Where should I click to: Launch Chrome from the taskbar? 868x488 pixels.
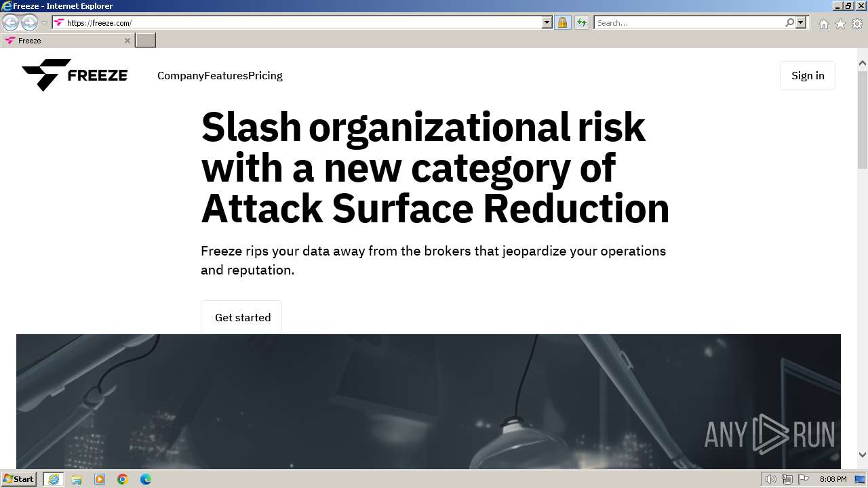click(x=123, y=479)
